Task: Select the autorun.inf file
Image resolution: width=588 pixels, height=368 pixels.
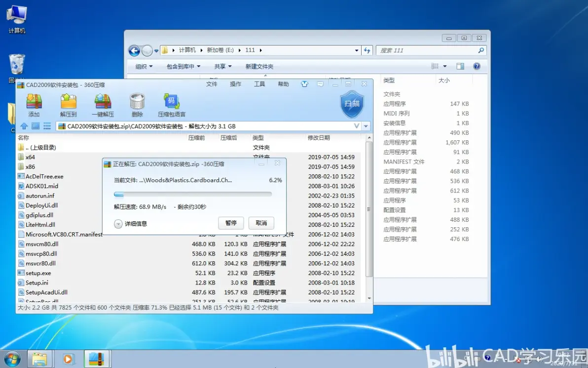Action: (40, 196)
